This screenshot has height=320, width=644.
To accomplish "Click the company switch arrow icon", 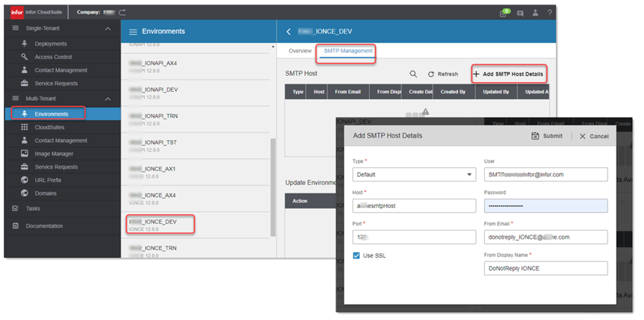I will coord(122,13).
